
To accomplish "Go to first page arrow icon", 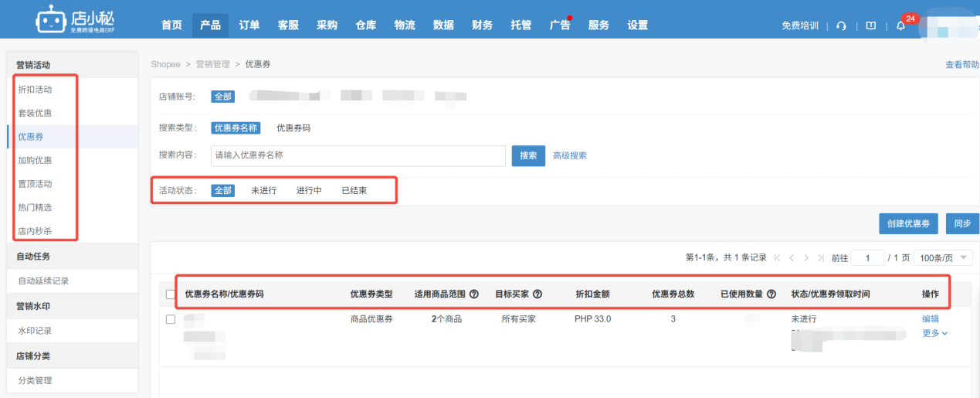I will pyautogui.click(x=777, y=258).
